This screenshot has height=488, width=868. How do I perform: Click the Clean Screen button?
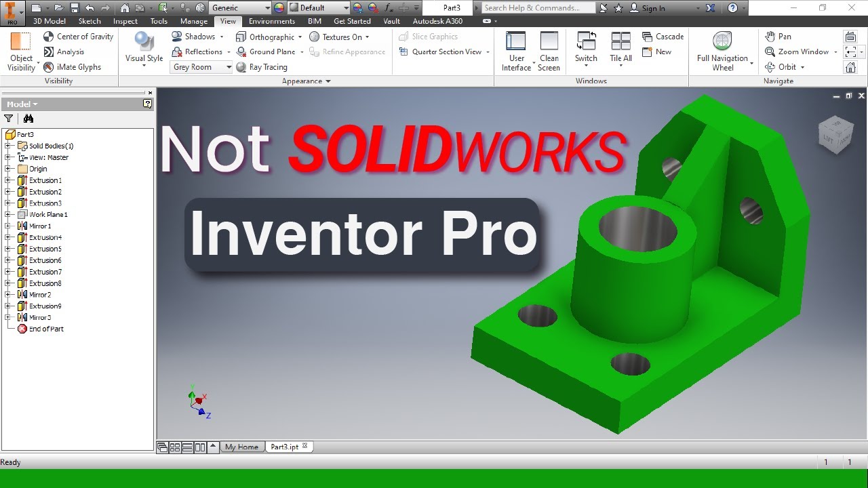[549, 52]
